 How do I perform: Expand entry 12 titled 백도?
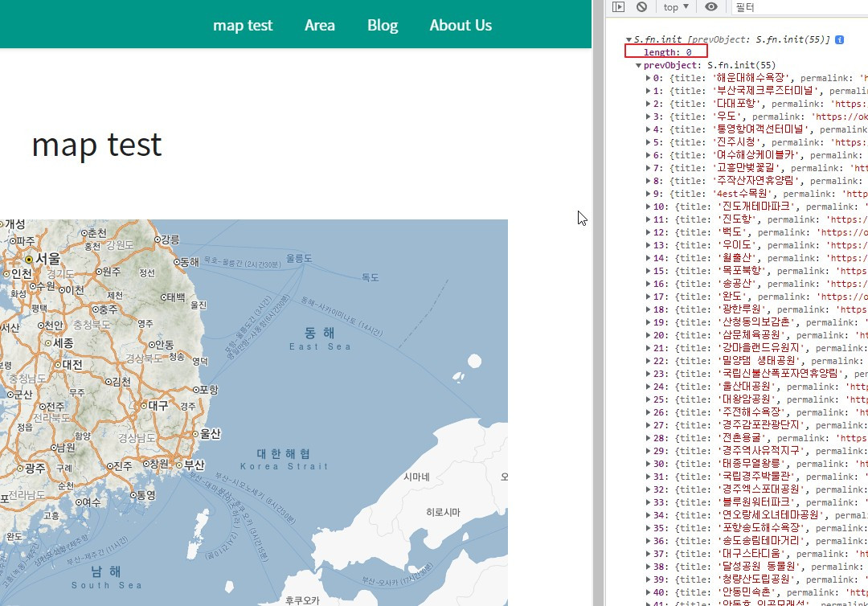(649, 232)
